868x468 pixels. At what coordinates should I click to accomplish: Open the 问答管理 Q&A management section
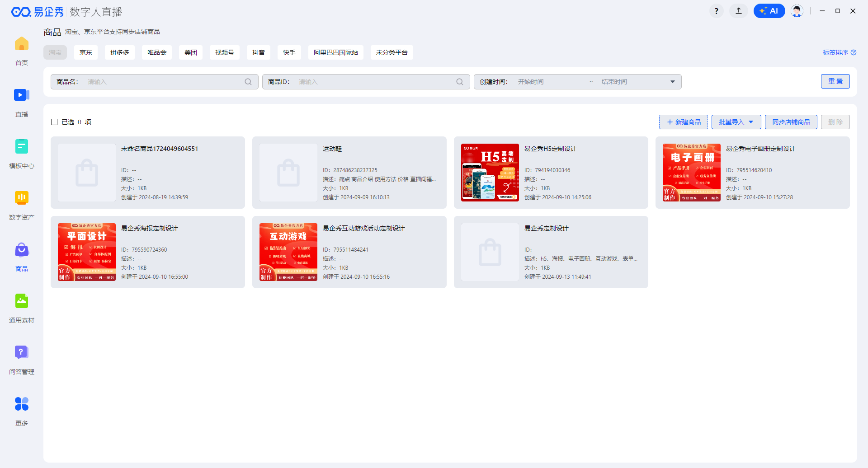(22, 352)
